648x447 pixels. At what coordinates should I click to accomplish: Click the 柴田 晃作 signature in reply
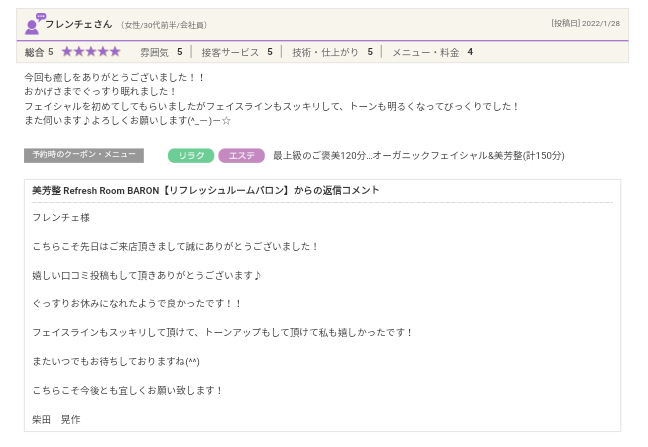56,419
